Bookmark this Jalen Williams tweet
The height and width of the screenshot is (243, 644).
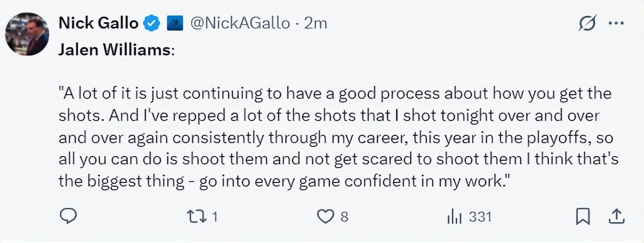coord(583,216)
